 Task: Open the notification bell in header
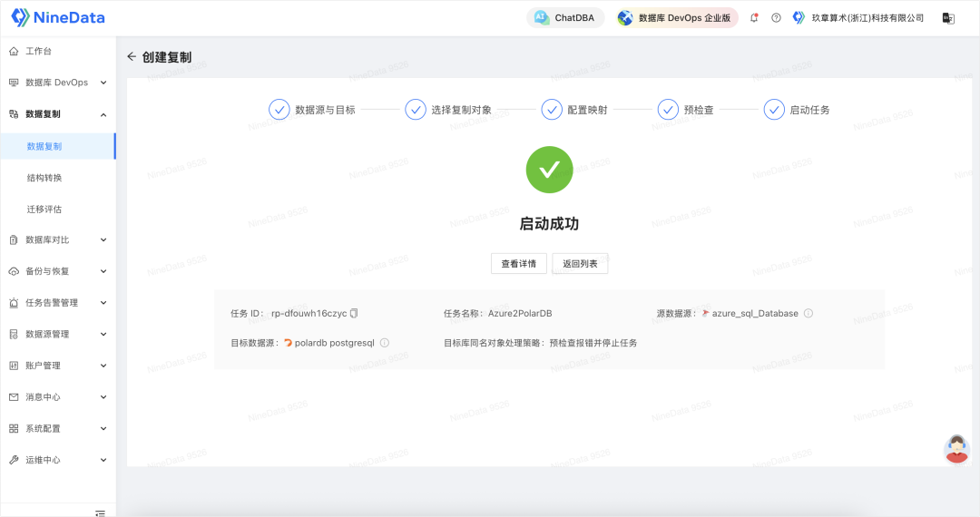tap(753, 18)
